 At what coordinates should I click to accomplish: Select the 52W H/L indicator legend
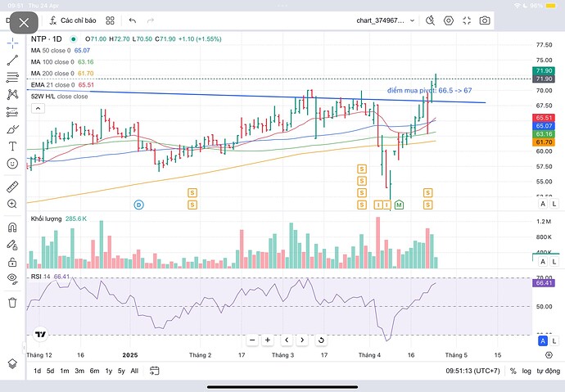tap(59, 97)
